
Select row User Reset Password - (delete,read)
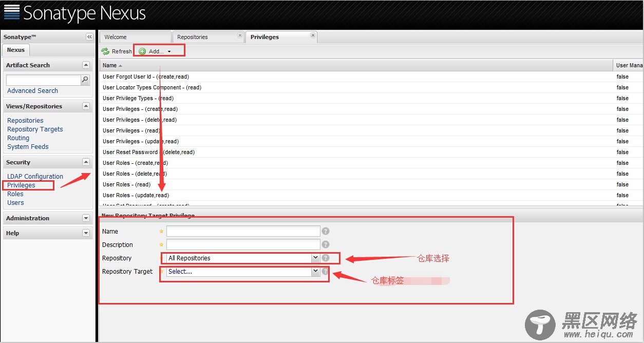[372, 152]
